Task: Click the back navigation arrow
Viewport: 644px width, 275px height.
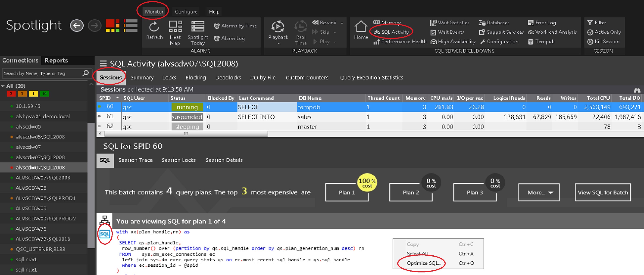Action: tap(77, 25)
